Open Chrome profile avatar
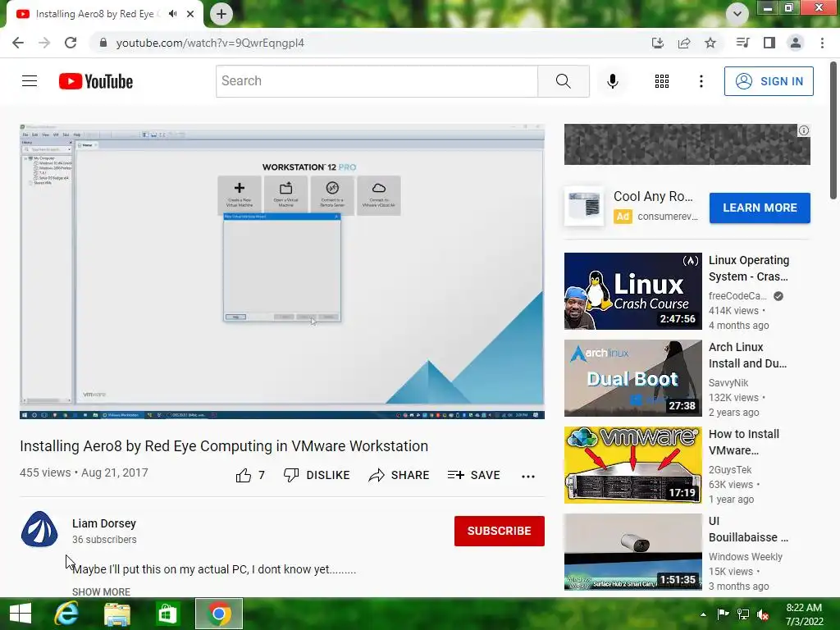The height and width of the screenshot is (630, 840). [796, 43]
